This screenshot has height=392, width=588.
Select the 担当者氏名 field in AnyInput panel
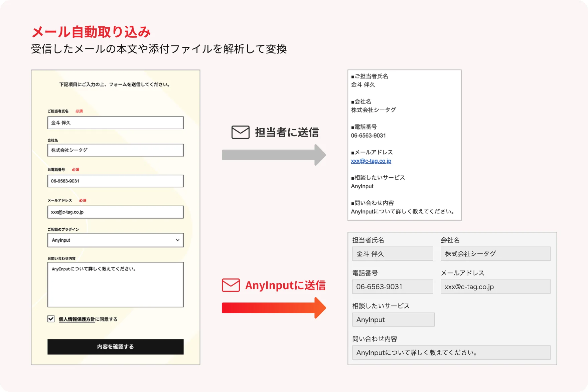click(393, 254)
